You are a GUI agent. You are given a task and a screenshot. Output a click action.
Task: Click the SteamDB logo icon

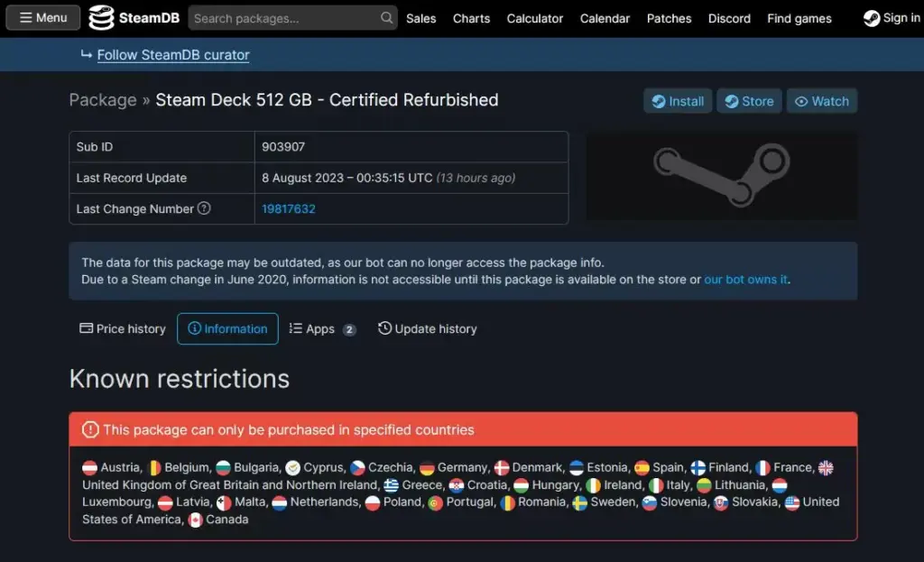(x=101, y=18)
